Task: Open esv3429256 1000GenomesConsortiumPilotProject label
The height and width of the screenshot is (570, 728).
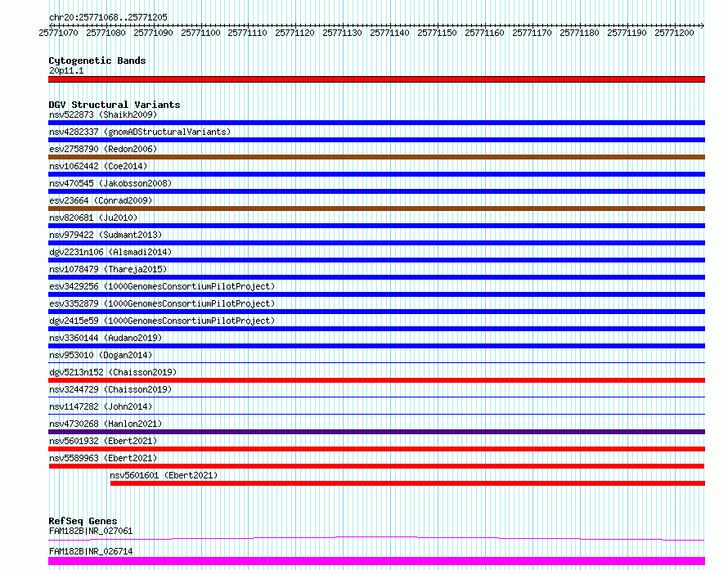Action: (x=162, y=286)
